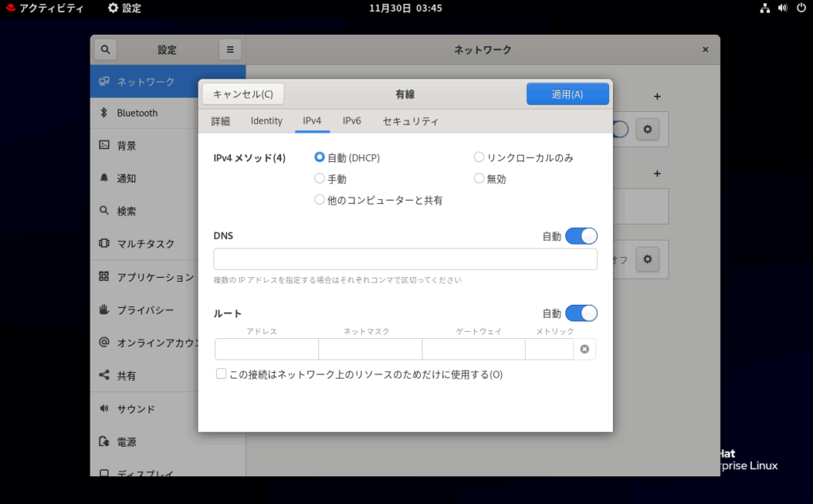Open the system volume icon in top bar
This screenshot has height=504, width=813.
click(x=782, y=8)
